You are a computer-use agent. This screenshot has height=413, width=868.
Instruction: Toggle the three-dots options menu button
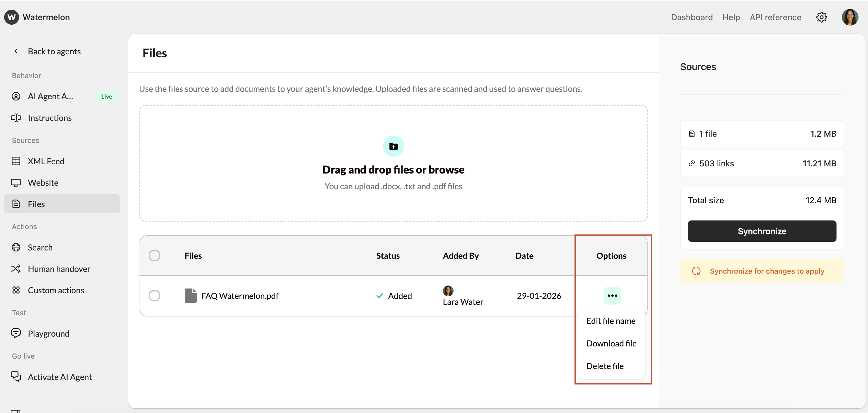[x=612, y=296]
